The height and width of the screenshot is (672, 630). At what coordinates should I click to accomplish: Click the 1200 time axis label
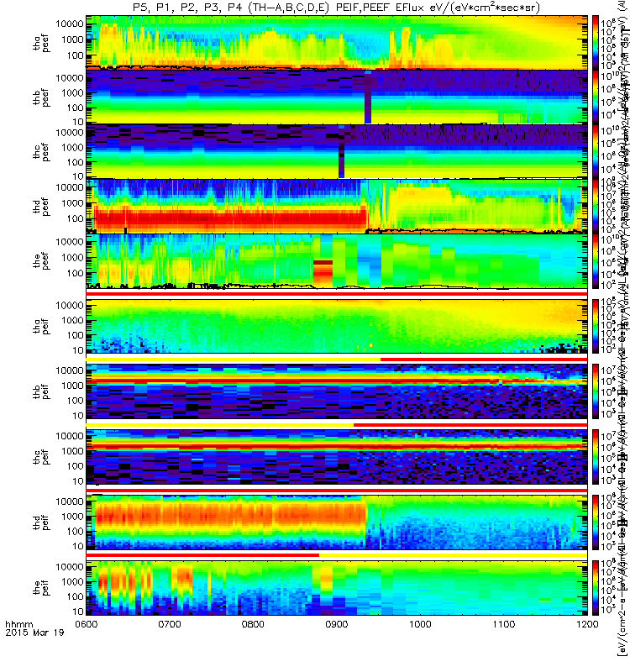click(x=587, y=624)
